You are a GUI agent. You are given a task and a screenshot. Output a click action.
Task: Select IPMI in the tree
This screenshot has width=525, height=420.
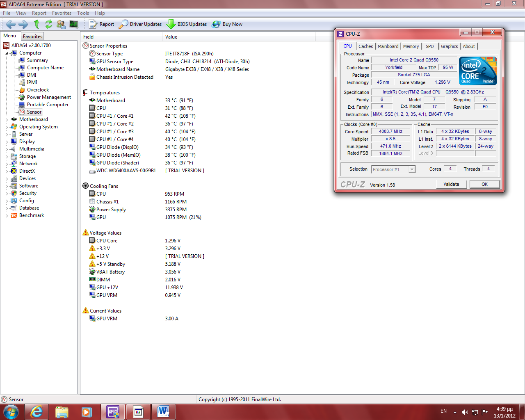pos(32,82)
